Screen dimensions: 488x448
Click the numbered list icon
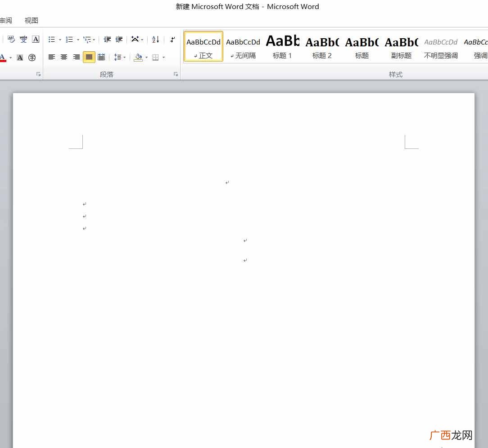tap(69, 40)
